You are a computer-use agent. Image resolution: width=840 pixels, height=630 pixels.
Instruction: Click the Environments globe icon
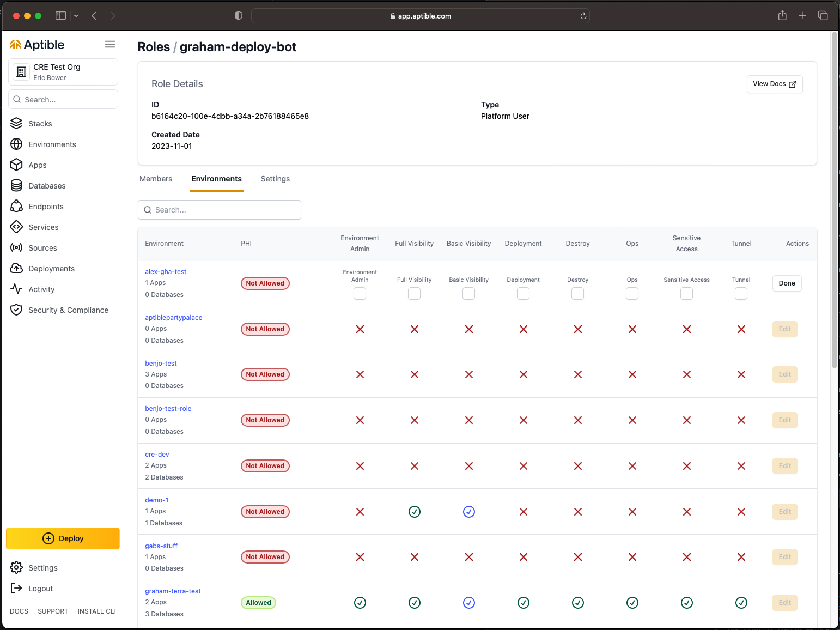(16, 144)
